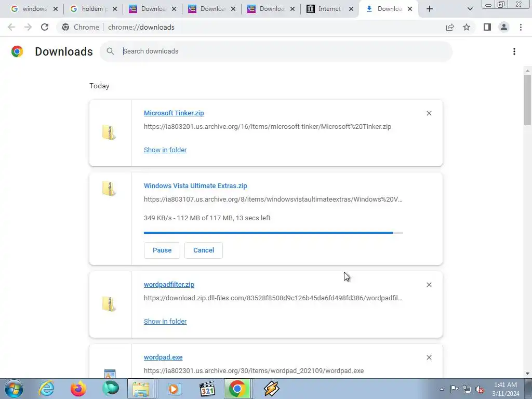This screenshot has height=399, width=532.
Task: Click the Action Center flag tray icon
Action: point(454,389)
